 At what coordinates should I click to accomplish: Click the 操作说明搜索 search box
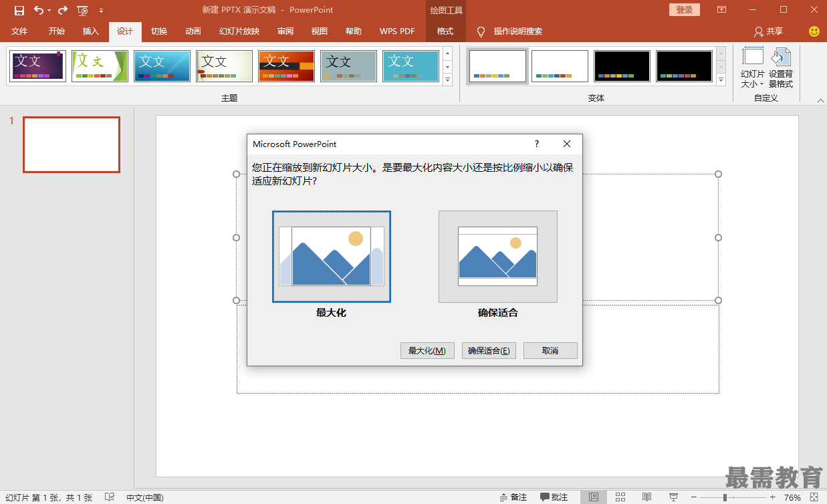tap(518, 31)
